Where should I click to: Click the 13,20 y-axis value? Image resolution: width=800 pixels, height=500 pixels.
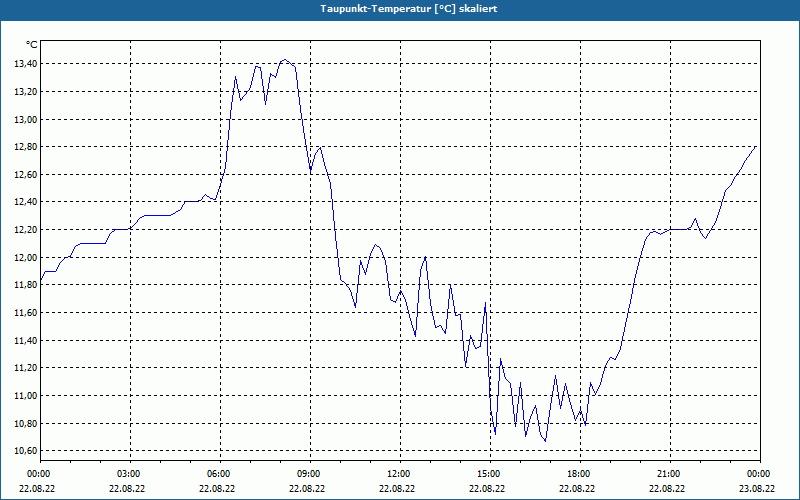[26, 92]
